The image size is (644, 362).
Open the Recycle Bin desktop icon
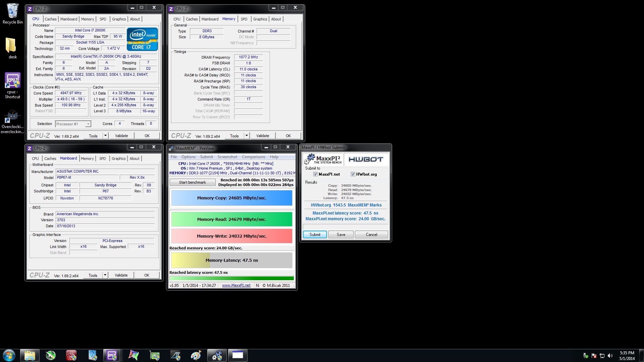(12, 13)
